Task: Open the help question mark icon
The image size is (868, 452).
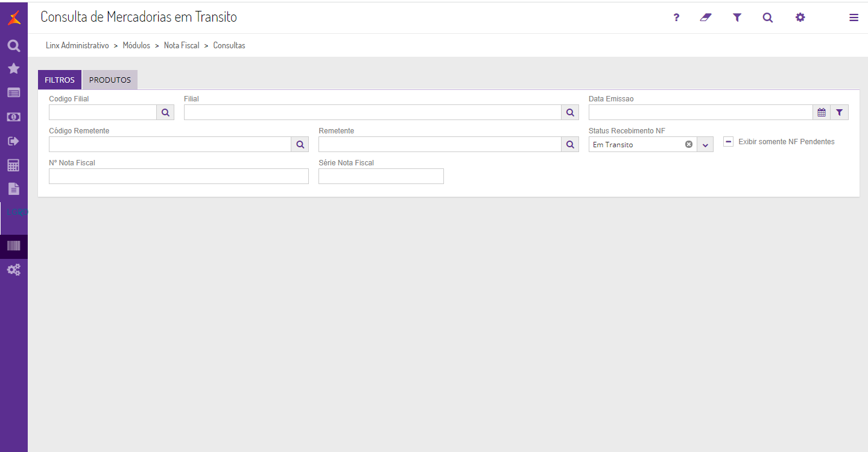Action: pos(676,18)
